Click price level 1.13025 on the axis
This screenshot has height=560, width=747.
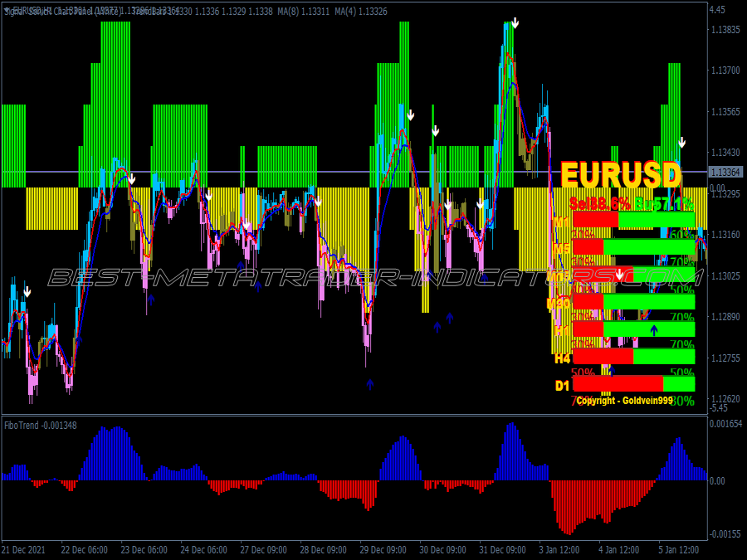point(725,275)
